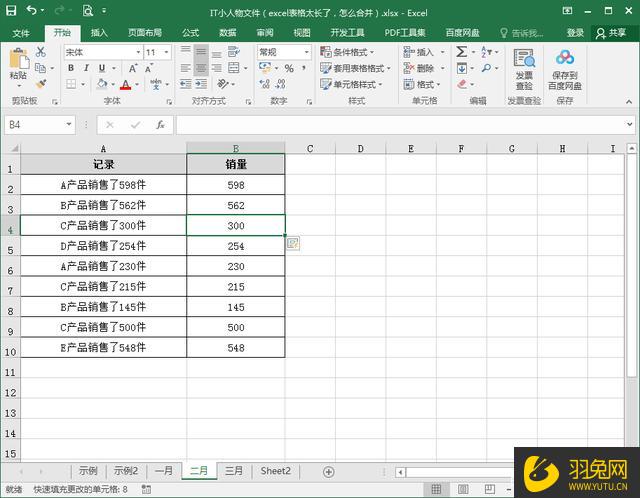Click the Copy icon
The image size is (640, 498).
pos(40,68)
